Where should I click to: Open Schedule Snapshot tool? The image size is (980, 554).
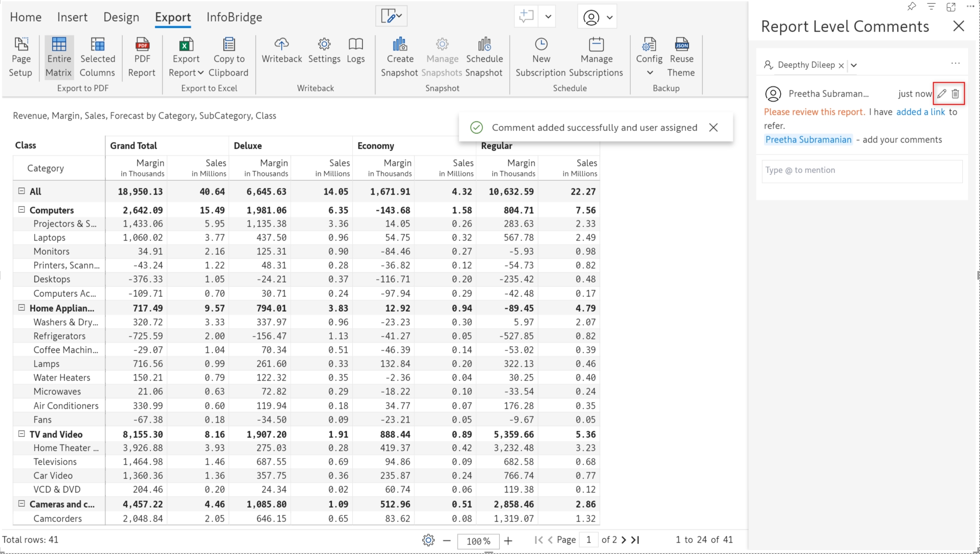[x=484, y=45]
